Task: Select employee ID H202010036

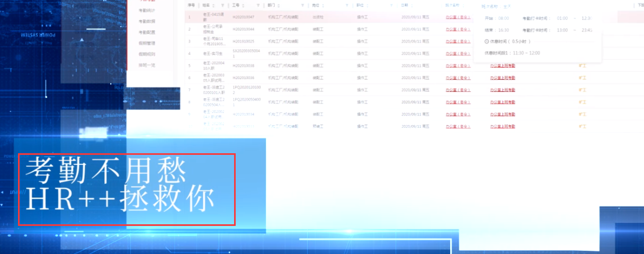Action: coord(244,77)
